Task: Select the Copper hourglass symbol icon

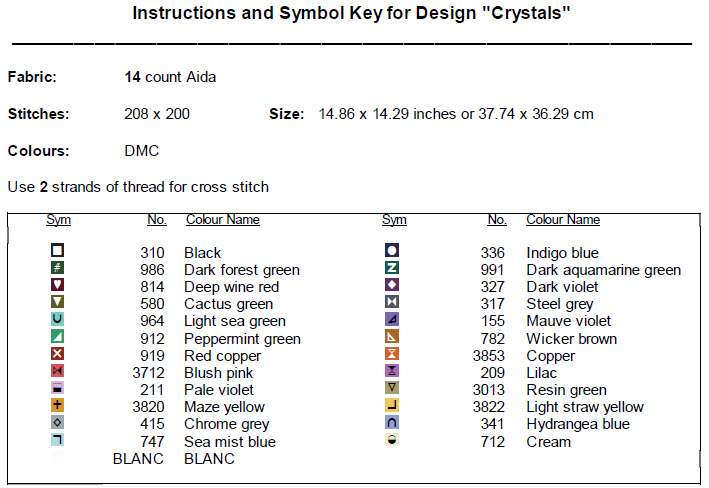Action: 392,354
